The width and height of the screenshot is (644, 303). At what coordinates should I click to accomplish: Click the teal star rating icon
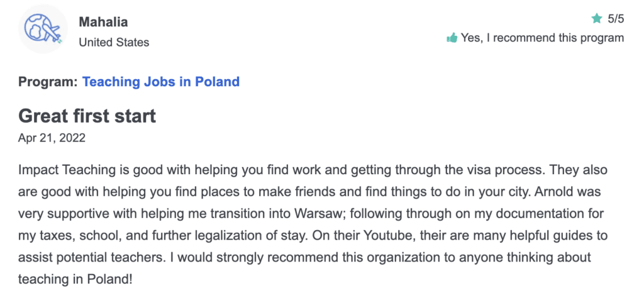point(596,18)
